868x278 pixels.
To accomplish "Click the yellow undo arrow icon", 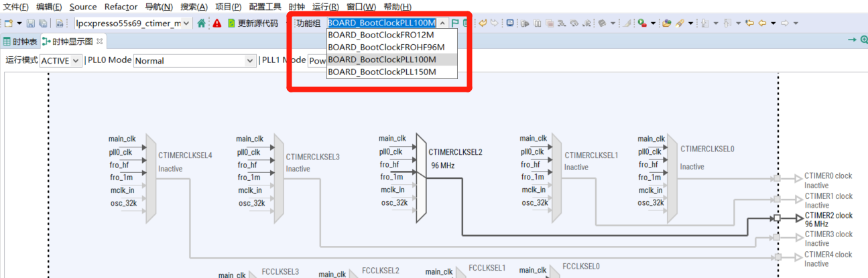I will coord(483,23).
